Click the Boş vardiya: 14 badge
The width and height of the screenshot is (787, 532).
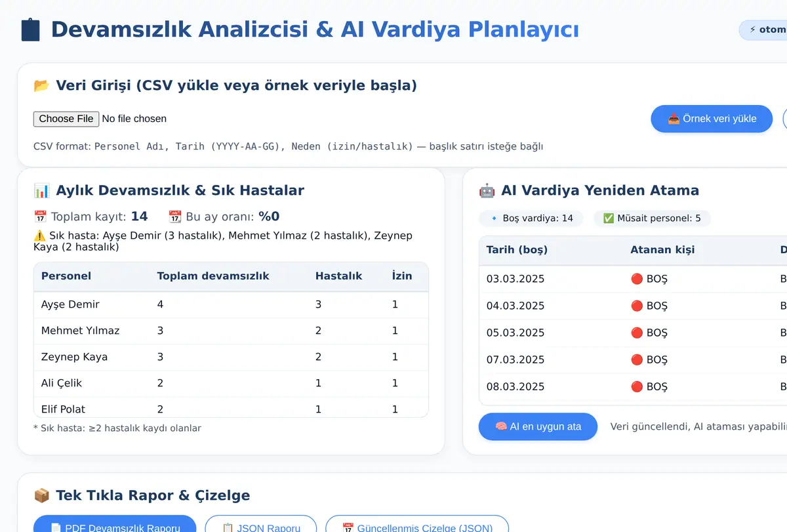pos(531,218)
